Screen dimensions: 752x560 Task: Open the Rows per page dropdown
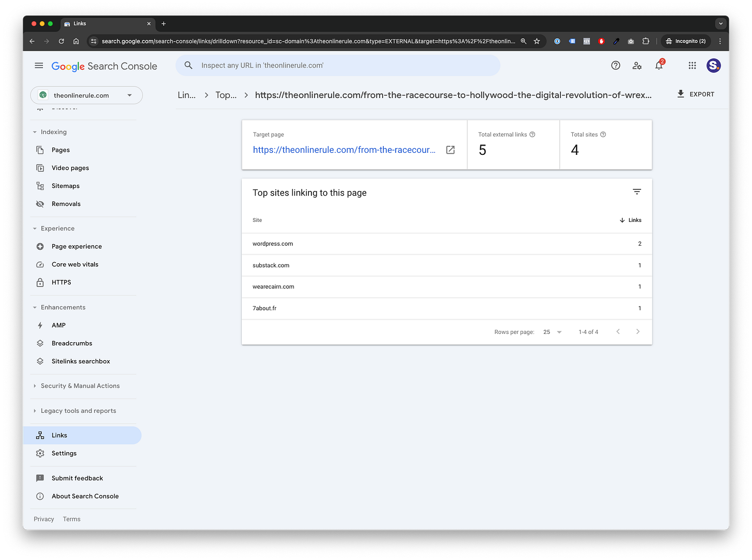(552, 332)
